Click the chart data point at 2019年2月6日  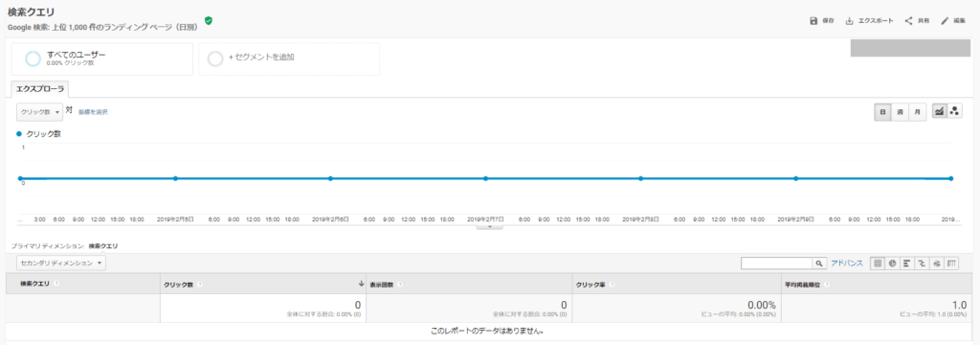[330, 178]
